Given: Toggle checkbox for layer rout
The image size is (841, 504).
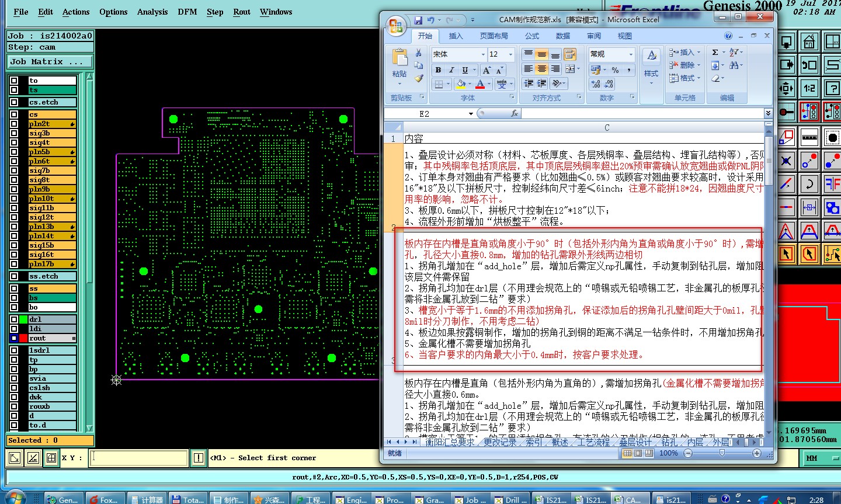Looking at the screenshot, I should coord(14,338).
